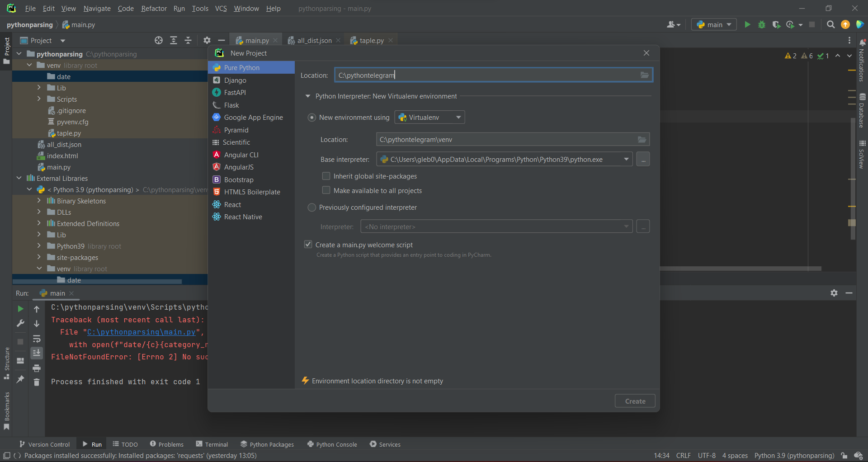
Task: Open the main run configuration dropdown
Action: [714, 24]
